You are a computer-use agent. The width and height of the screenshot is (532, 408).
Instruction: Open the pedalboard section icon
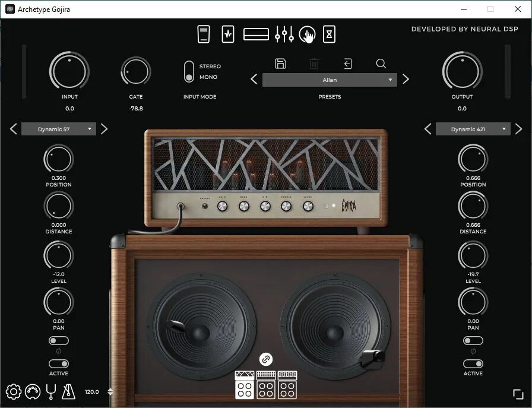204,34
